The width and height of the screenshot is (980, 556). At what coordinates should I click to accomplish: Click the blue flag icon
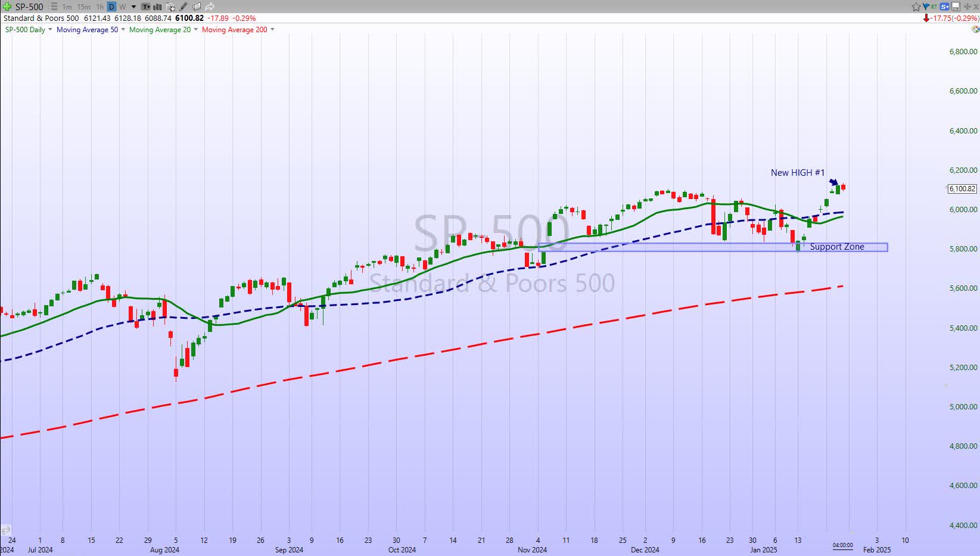tap(926, 7)
